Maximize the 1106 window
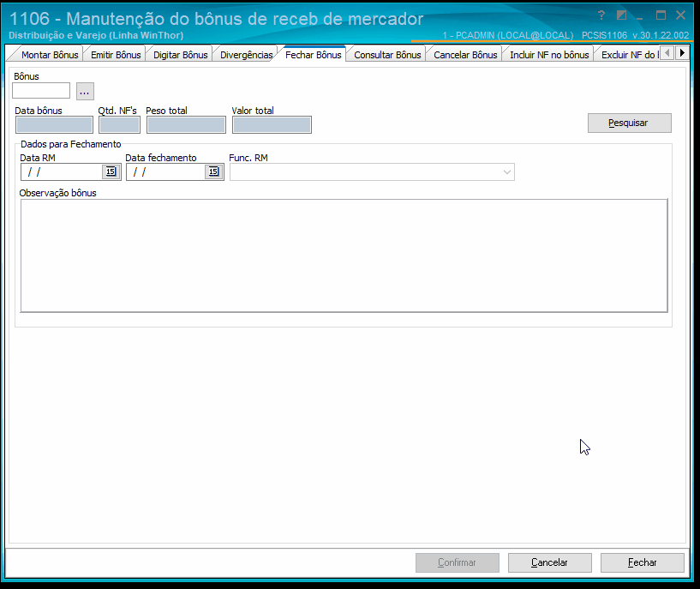 click(x=661, y=15)
